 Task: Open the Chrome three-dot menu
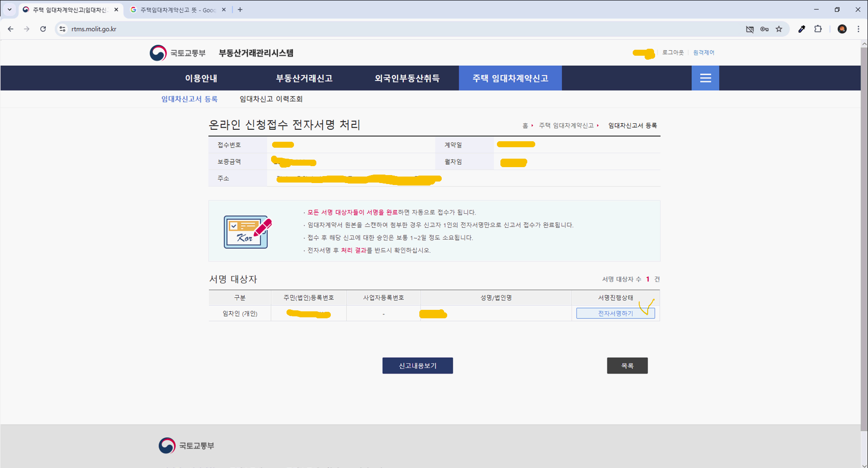(858, 29)
